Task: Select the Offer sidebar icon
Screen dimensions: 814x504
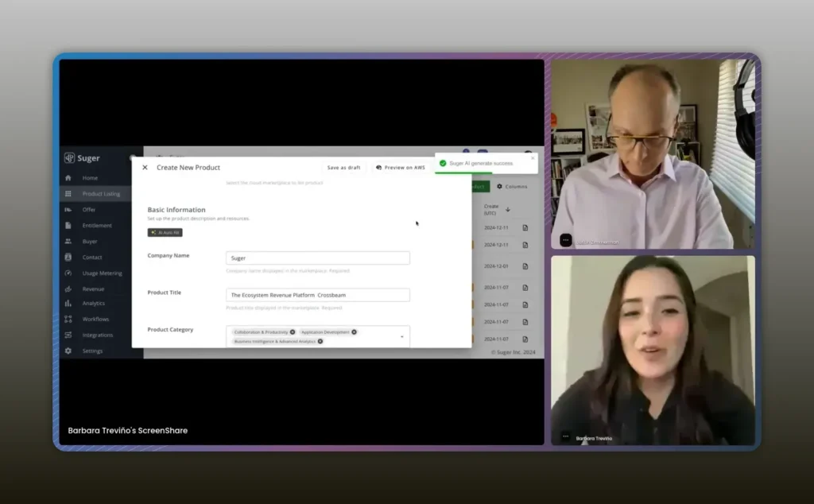Action: 68,210
